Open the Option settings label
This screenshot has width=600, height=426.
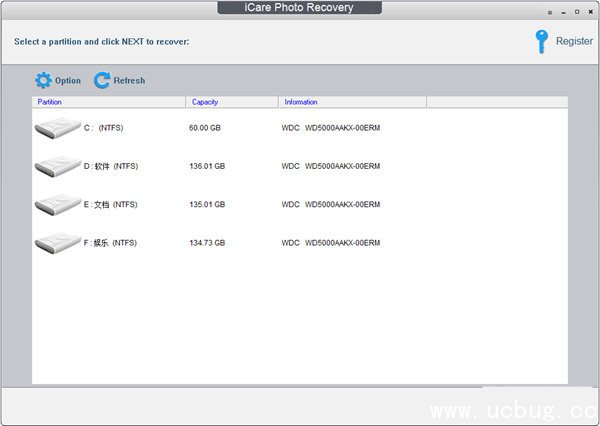[x=68, y=81]
